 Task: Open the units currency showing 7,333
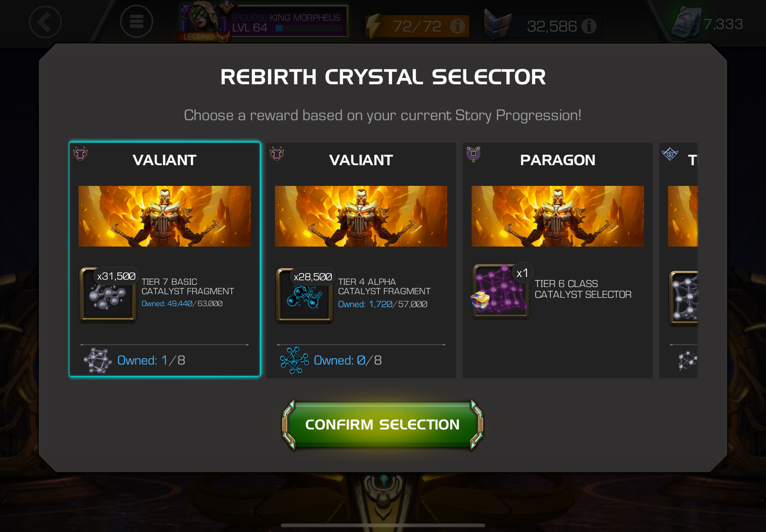[x=707, y=23]
